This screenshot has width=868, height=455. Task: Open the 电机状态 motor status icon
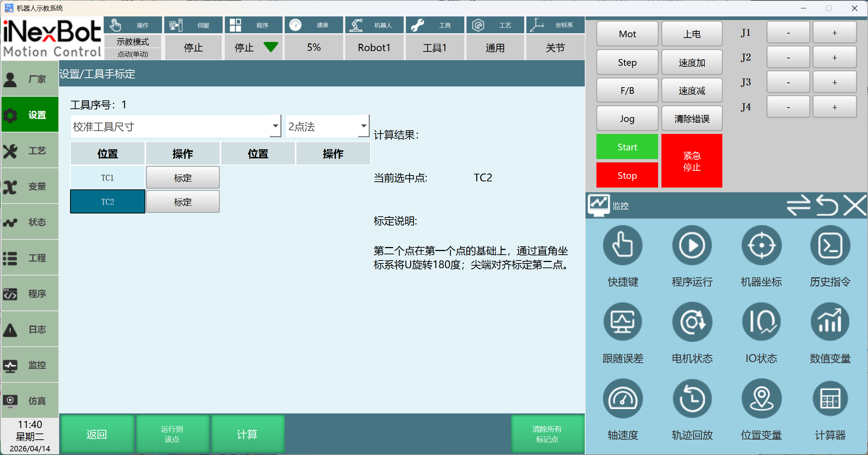(x=692, y=322)
